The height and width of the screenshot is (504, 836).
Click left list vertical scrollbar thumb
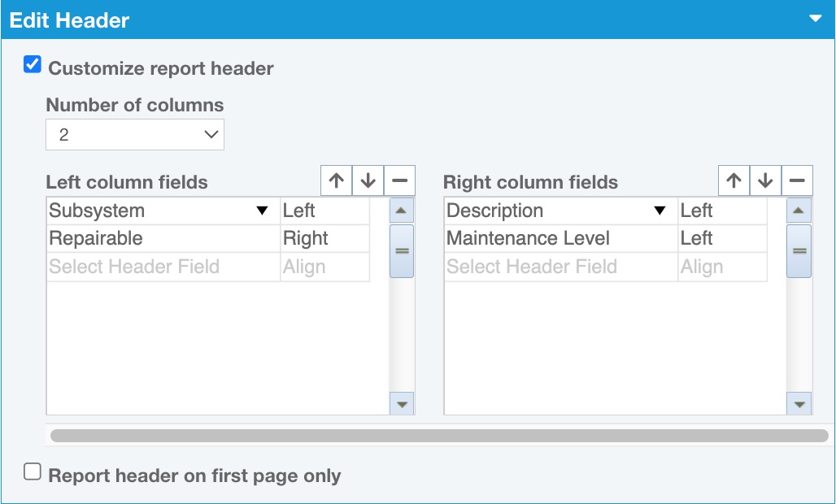point(402,251)
